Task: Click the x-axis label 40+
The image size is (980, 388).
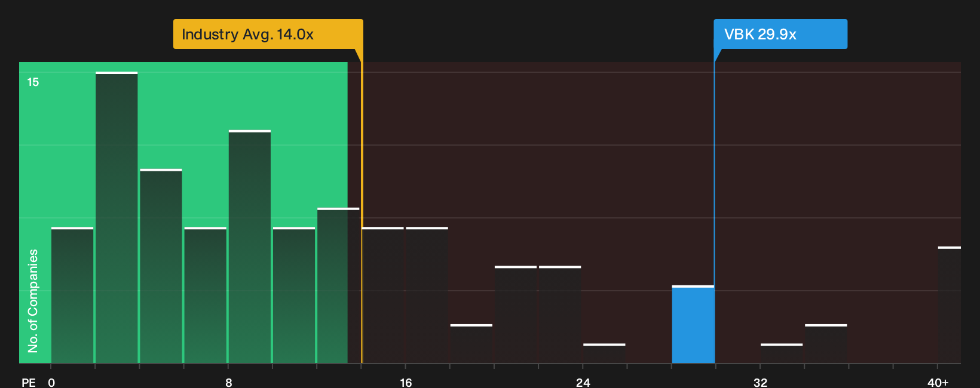Action: click(x=938, y=383)
